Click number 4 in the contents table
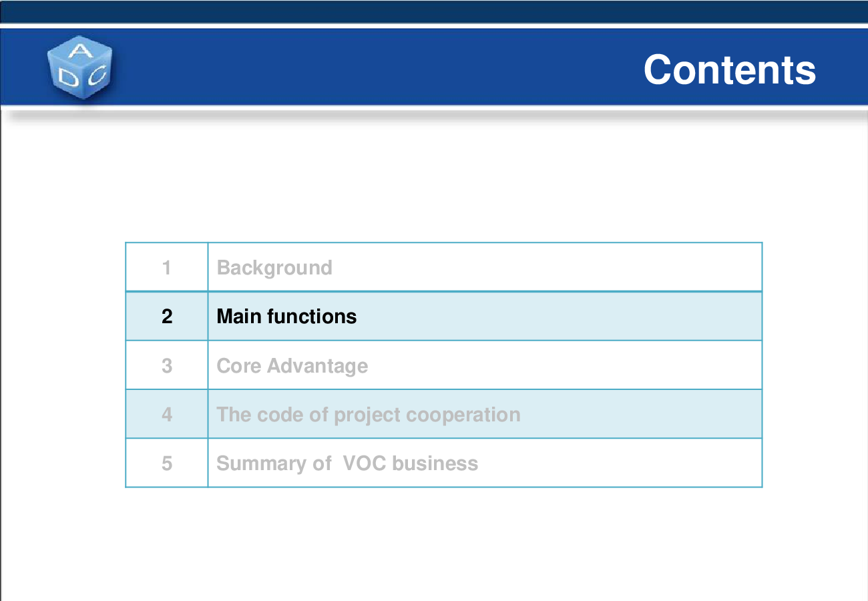 click(167, 414)
